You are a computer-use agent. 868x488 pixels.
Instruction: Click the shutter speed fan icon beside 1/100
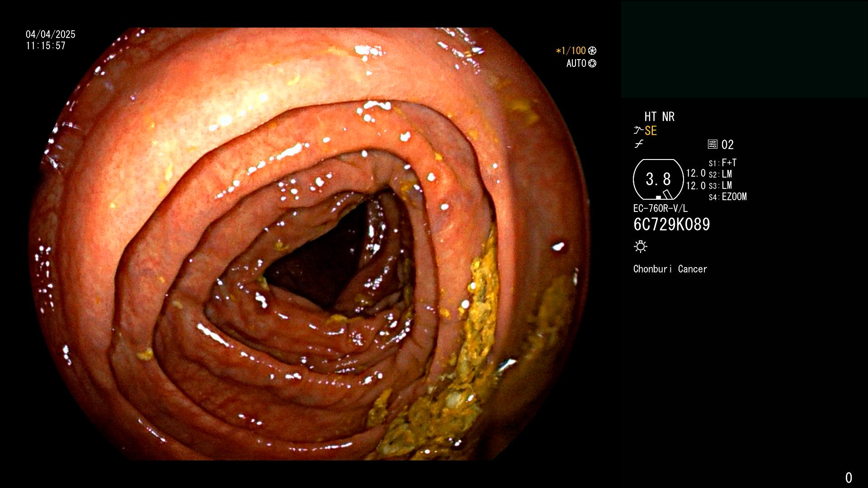592,51
